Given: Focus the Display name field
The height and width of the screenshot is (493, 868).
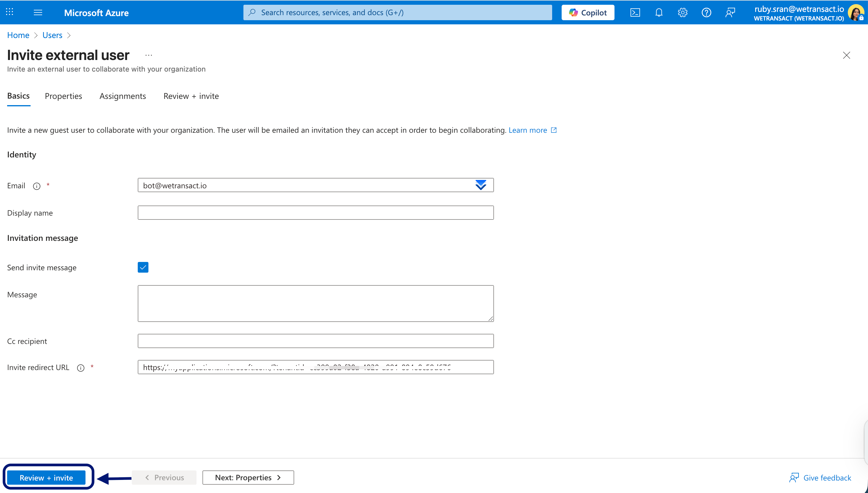Looking at the screenshot, I should [x=315, y=213].
